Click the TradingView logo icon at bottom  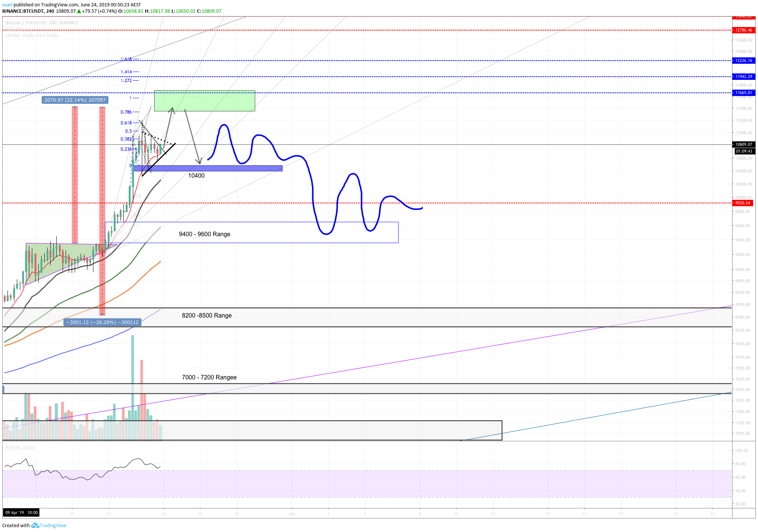[x=35, y=525]
